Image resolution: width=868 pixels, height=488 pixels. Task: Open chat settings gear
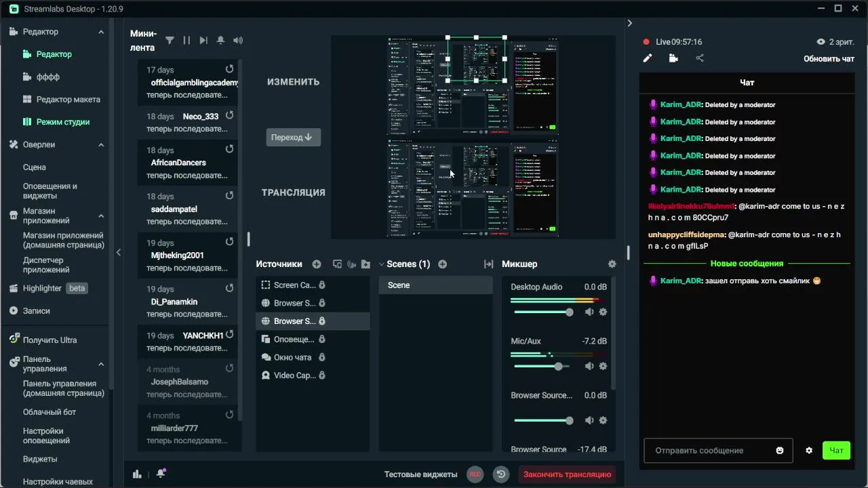tap(809, 450)
